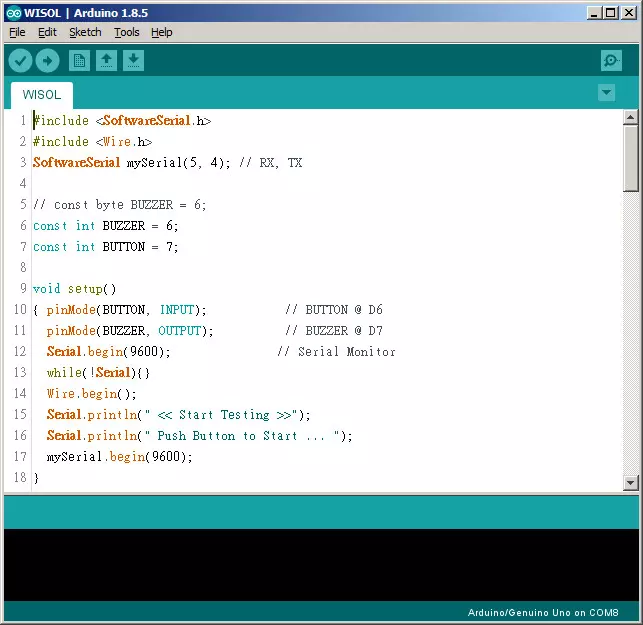Create a new sketch with New icon
This screenshot has height=625, width=643.
(x=79, y=61)
